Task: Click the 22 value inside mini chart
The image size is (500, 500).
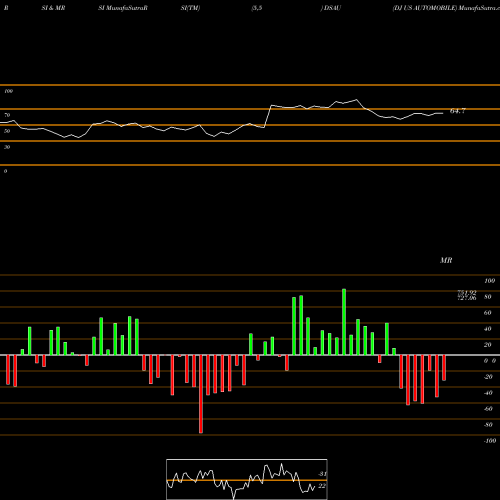Action: coord(322,486)
